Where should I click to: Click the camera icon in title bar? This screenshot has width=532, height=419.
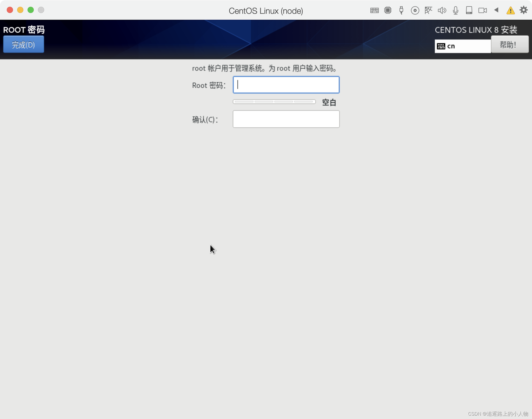click(x=482, y=10)
